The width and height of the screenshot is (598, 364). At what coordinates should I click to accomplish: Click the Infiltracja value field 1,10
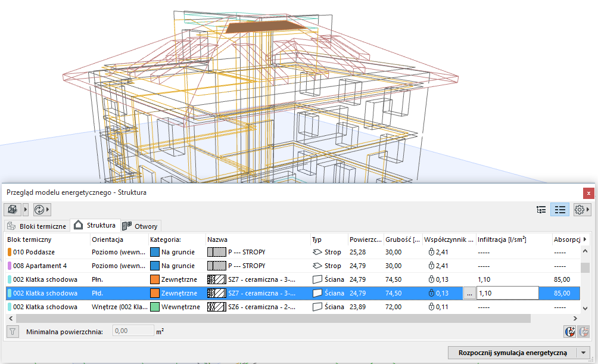[507, 293]
